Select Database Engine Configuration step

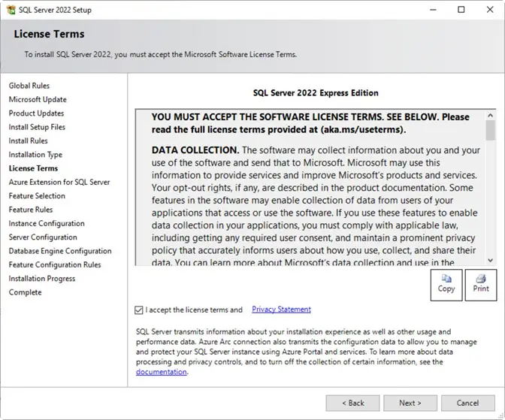[60, 251]
